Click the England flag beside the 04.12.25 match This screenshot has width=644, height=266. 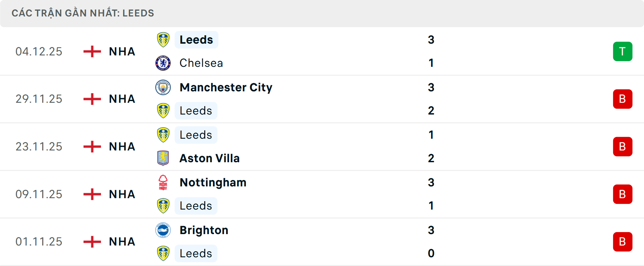pos(91,51)
